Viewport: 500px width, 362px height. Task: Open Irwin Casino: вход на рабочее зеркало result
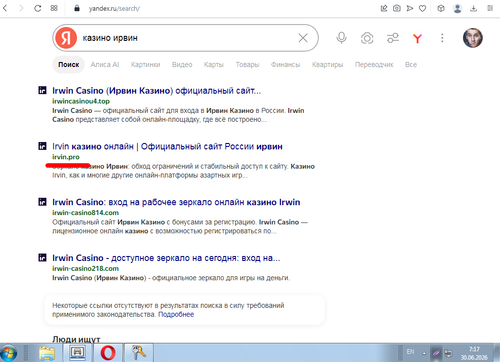[x=176, y=202]
